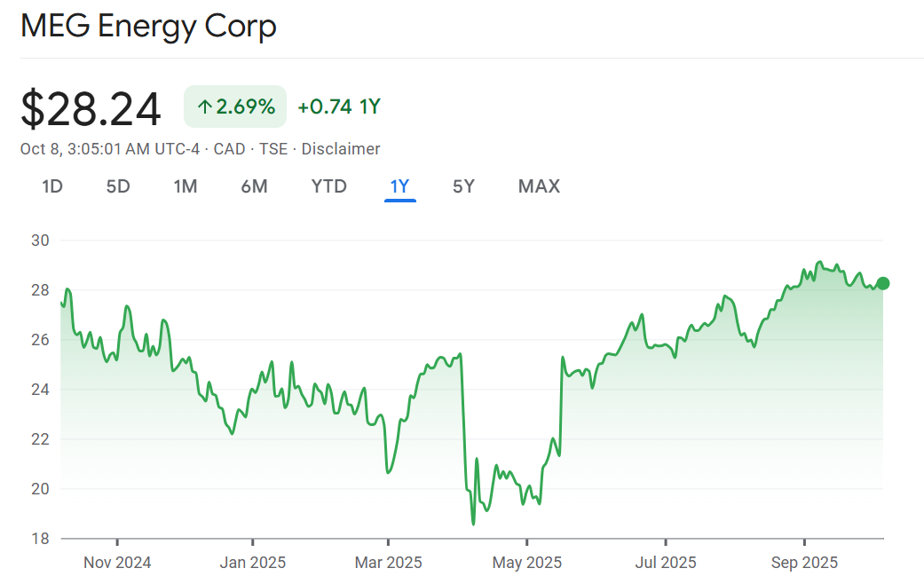The image size is (924, 584).
Task: Click the green up-arrow percentage badge
Action: [x=235, y=107]
